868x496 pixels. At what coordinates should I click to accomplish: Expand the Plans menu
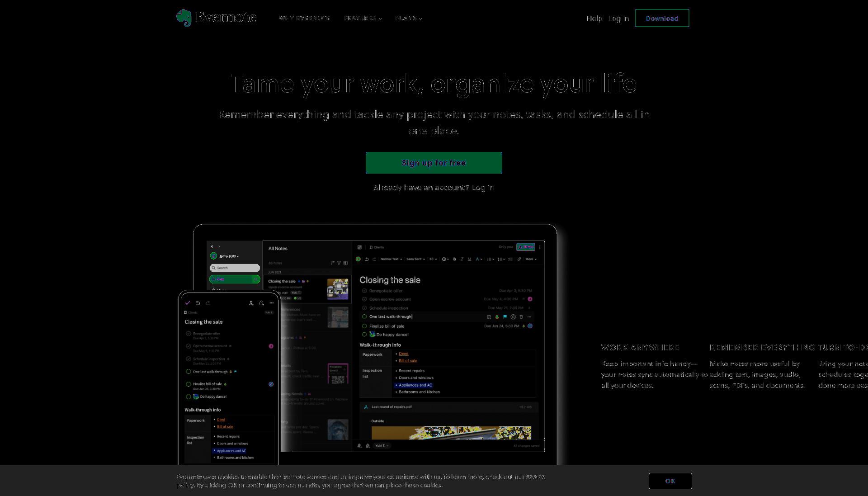[x=409, y=18]
